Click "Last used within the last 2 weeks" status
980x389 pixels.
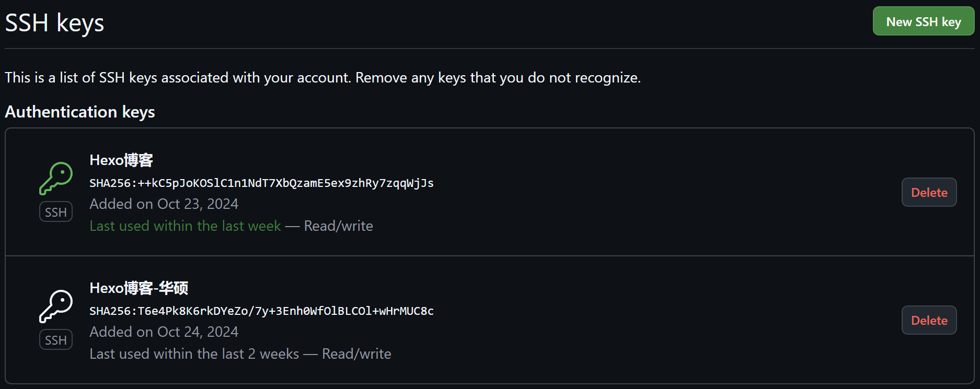pos(194,353)
